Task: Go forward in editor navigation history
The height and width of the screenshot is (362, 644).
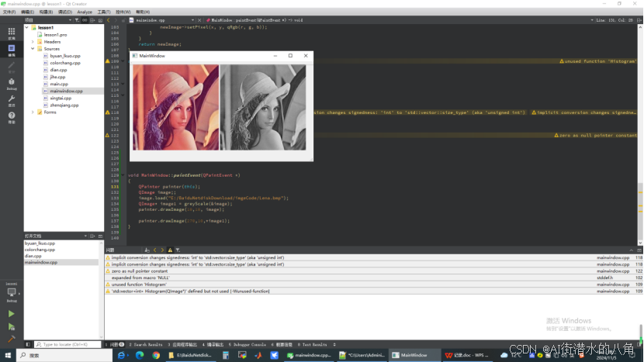Action: [116, 19]
